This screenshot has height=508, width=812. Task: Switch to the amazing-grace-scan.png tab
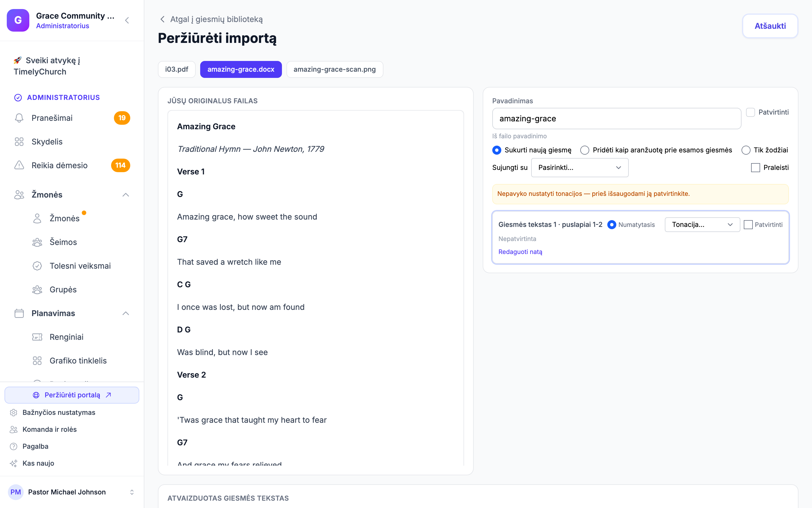pyautogui.click(x=335, y=69)
